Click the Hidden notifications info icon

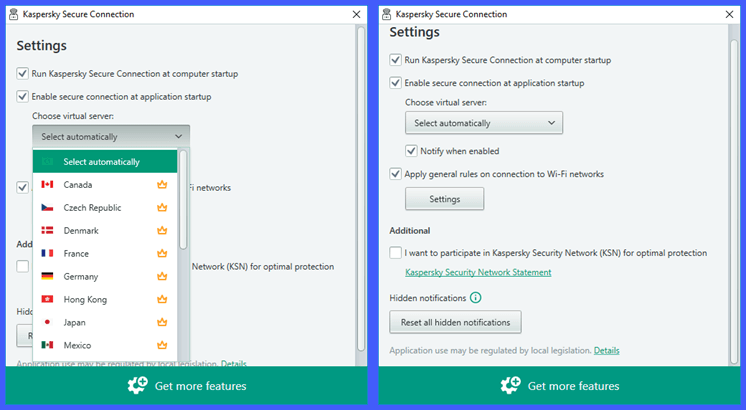click(475, 298)
